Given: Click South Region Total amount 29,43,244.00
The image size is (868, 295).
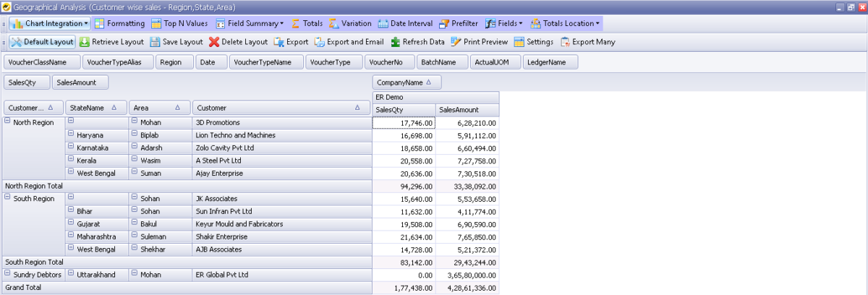Looking at the screenshot, I should click(467, 262).
